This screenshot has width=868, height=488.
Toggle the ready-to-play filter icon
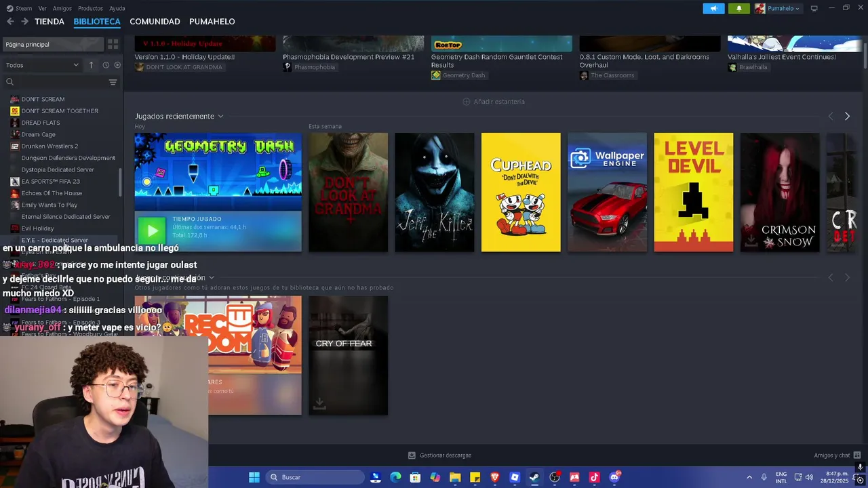tap(117, 65)
